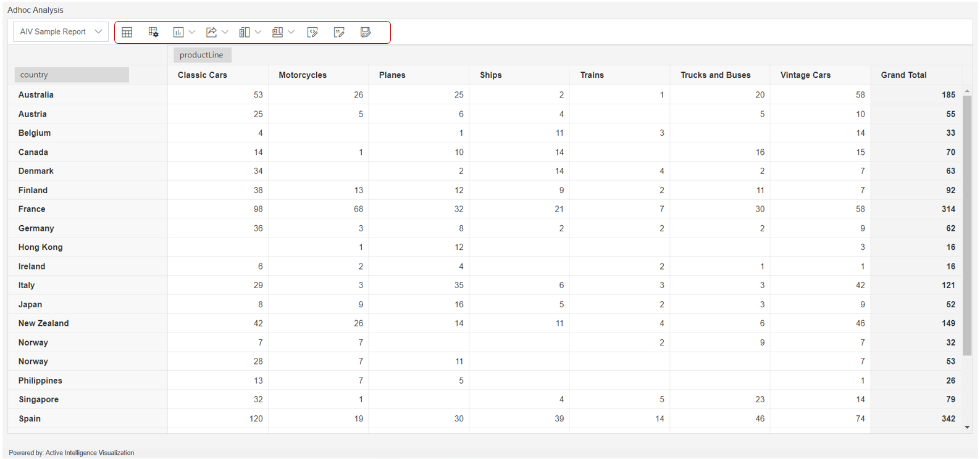The height and width of the screenshot is (459, 980).
Task: Select the Hong Kong row label
Action: point(40,247)
